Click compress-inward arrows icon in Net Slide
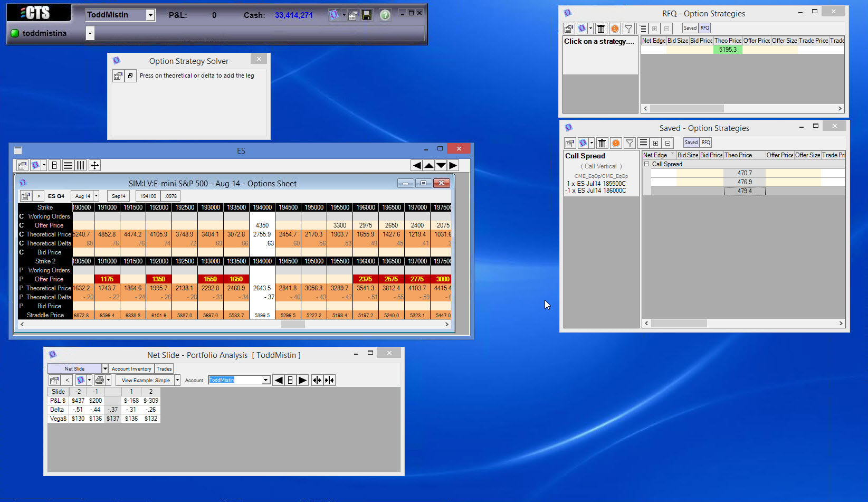This screenshot has width=868, height=502. 329,380
